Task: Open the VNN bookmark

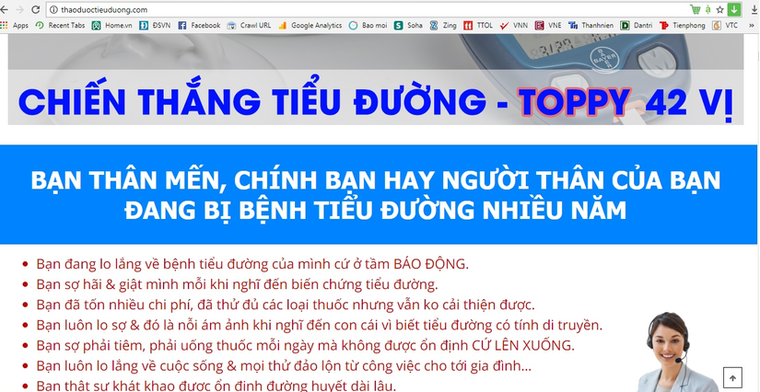Action: [x=514, y=25]
